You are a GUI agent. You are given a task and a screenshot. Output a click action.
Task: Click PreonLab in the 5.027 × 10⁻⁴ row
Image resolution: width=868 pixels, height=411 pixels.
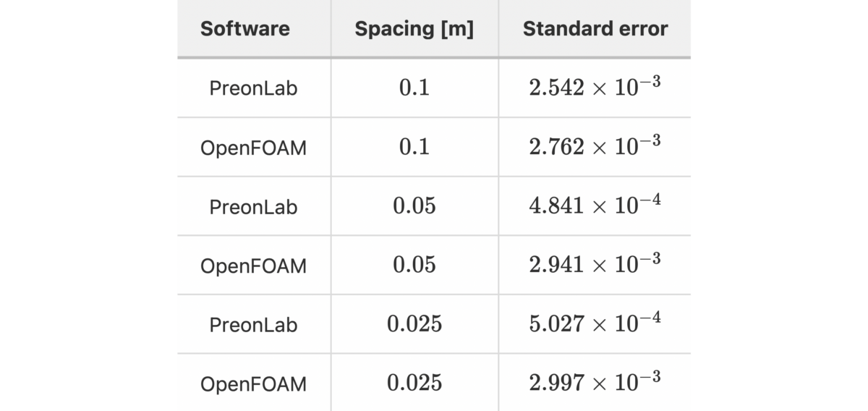[253, 325]
